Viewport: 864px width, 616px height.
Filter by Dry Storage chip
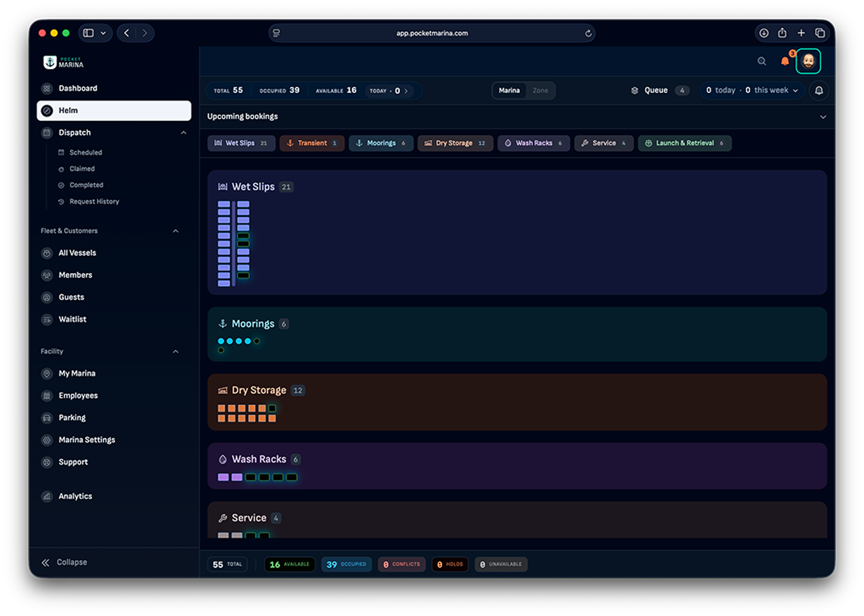[x=455, y=143]
